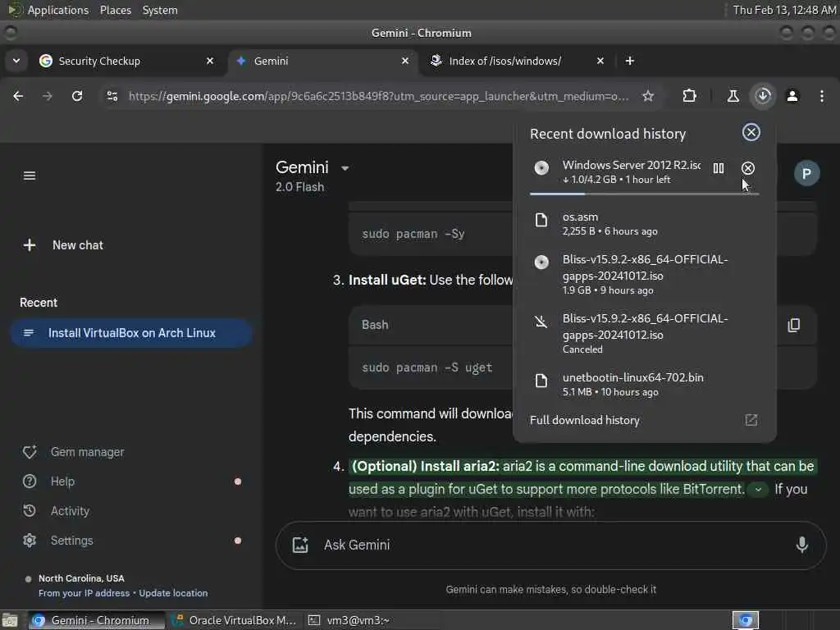This screenshot has width=840, height=630.
Task: Expand the Gemini 2.0 Flash model dropdown
Action: [x=345, y=168]
